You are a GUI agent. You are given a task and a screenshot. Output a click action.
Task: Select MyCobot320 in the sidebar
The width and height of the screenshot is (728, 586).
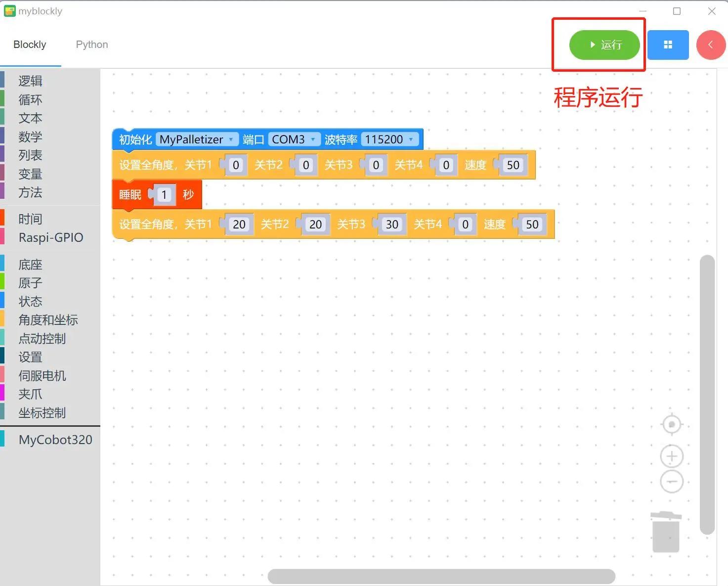point(55,439)
